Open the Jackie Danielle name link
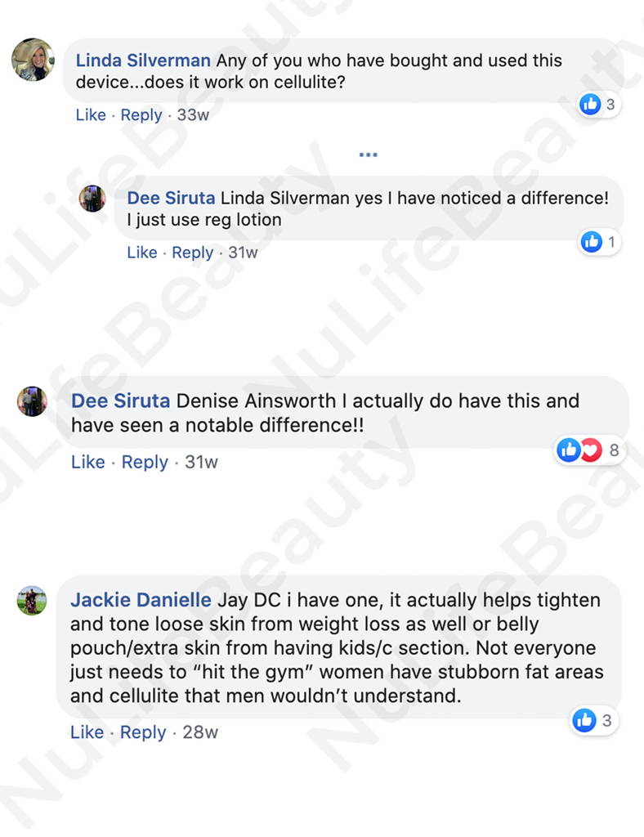Screen dimensions: 644x837 click(141, 600)
